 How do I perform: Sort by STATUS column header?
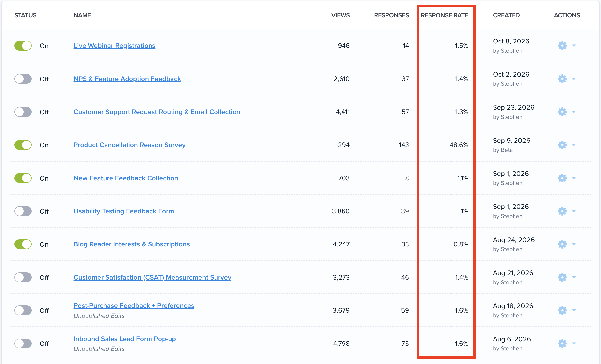point(25,15)
